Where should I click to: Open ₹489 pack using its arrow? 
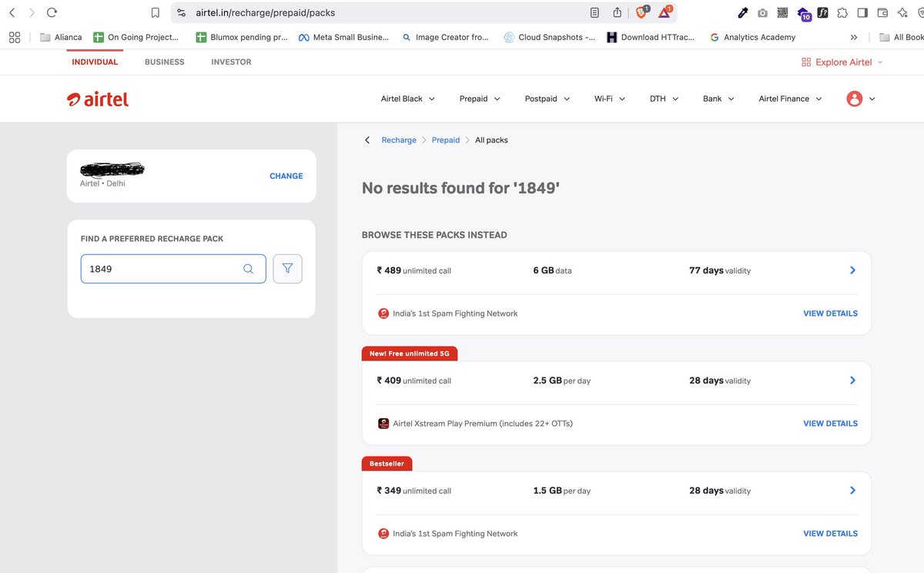852,270
